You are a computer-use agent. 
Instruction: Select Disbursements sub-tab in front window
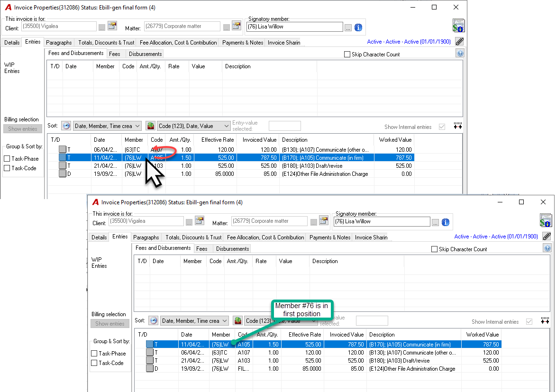233,249
